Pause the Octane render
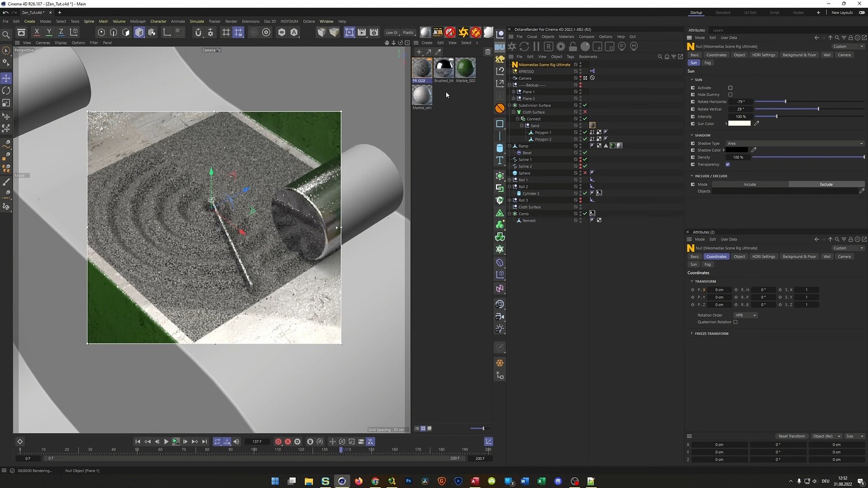The height and width of the screenshot is (488, 868). coord(536,46)
